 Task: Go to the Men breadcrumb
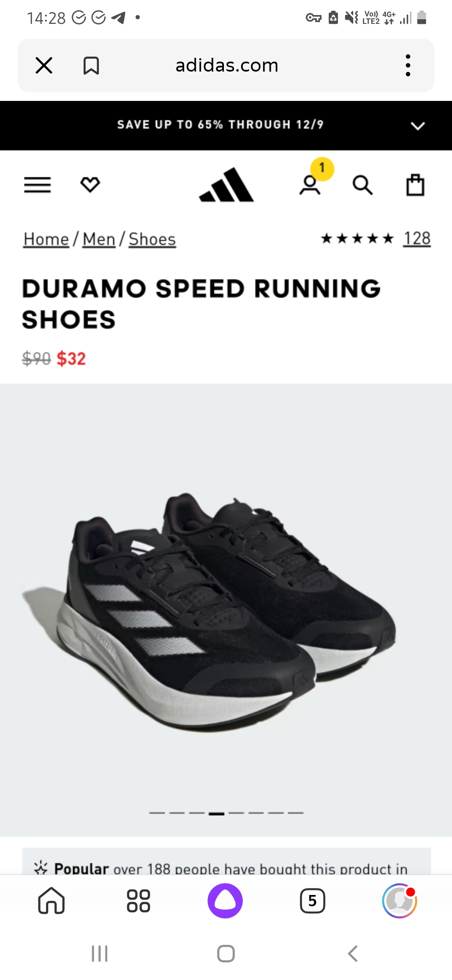click(99, 240)
